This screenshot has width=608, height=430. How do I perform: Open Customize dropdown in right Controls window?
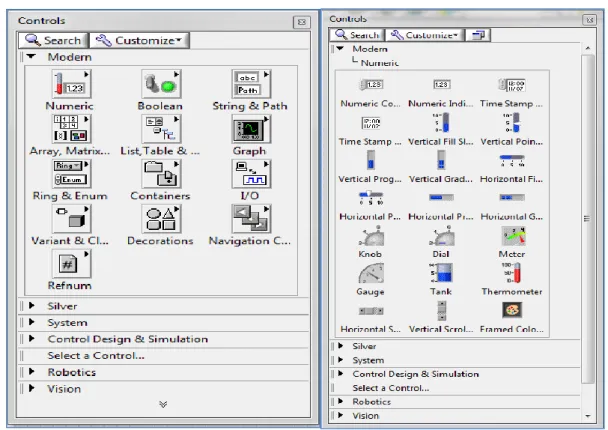425,35
